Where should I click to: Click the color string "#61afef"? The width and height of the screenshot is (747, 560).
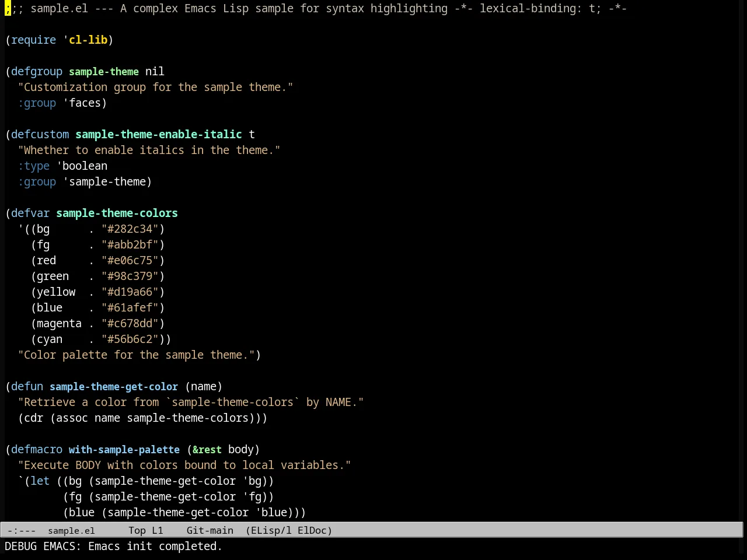click(130, 307)
